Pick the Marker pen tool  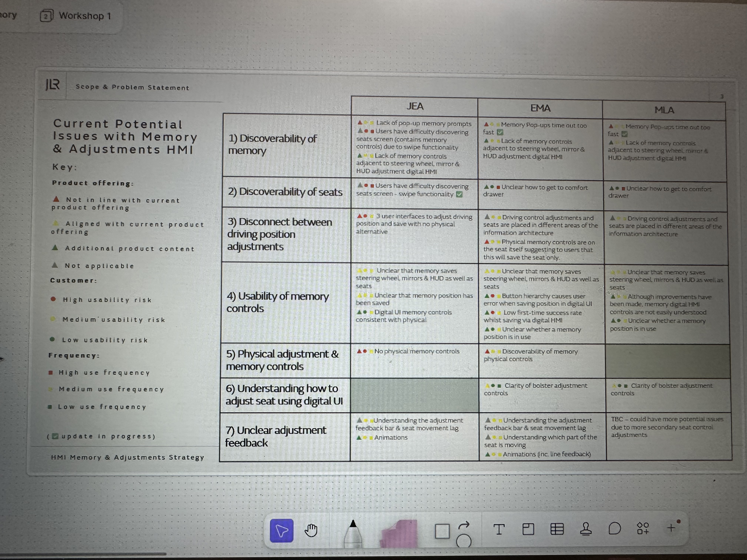pyautogui.click(x=353, y=533)
